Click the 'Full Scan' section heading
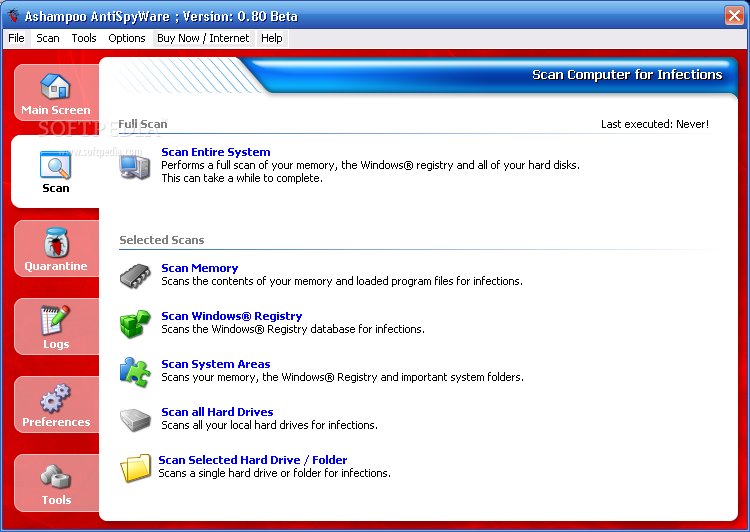 (143, 124)
